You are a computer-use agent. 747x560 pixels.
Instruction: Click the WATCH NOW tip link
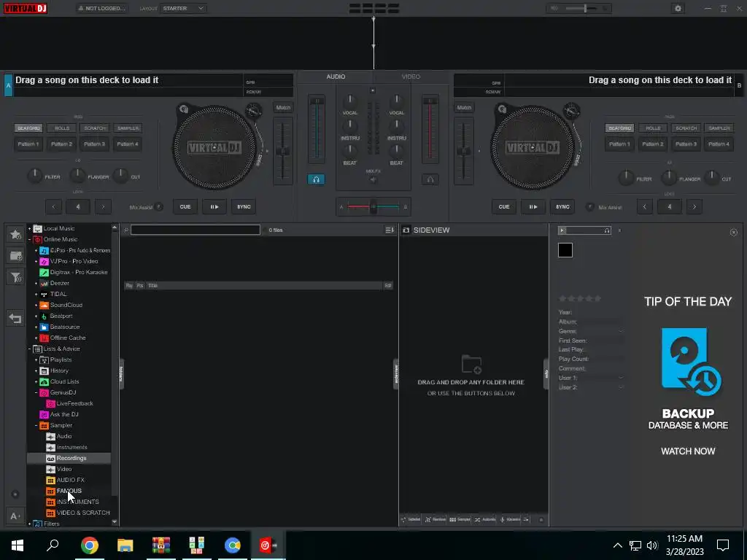click(x=688, y=451)
